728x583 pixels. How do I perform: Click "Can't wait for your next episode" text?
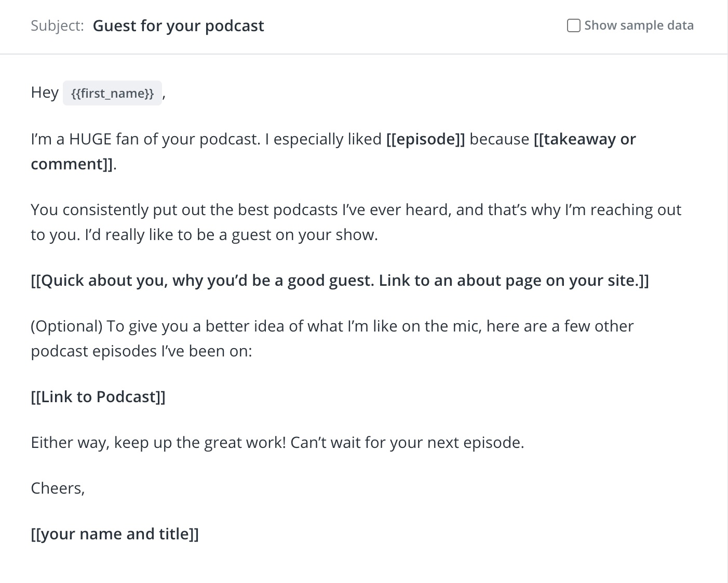[407, 443]
